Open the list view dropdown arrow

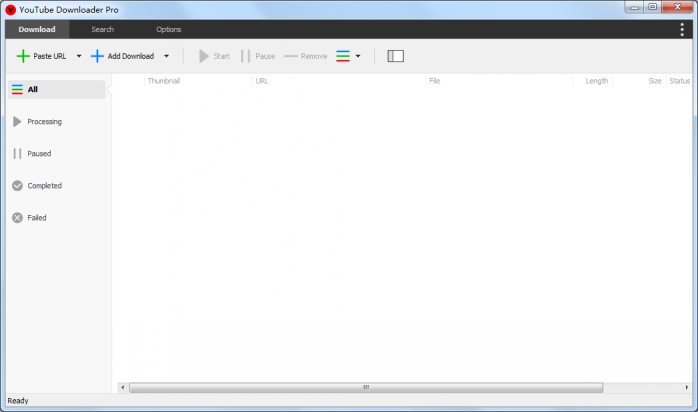point(358,56)
